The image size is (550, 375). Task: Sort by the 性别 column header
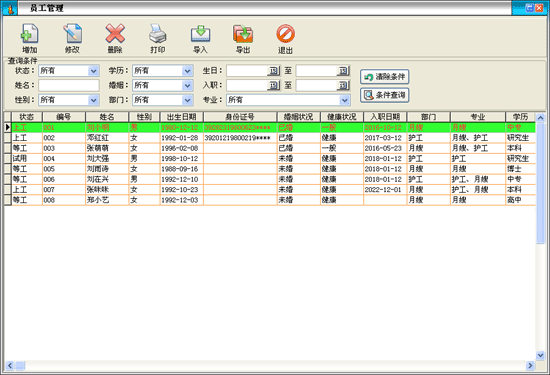[144, 117]
